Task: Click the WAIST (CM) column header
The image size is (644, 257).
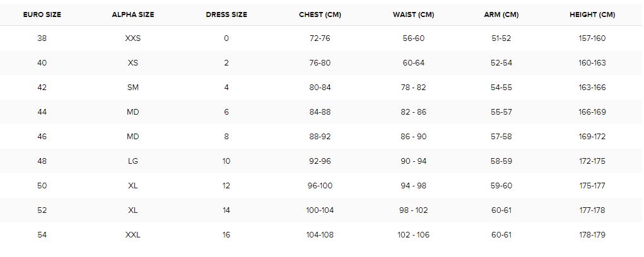Action: click(413, 14)
